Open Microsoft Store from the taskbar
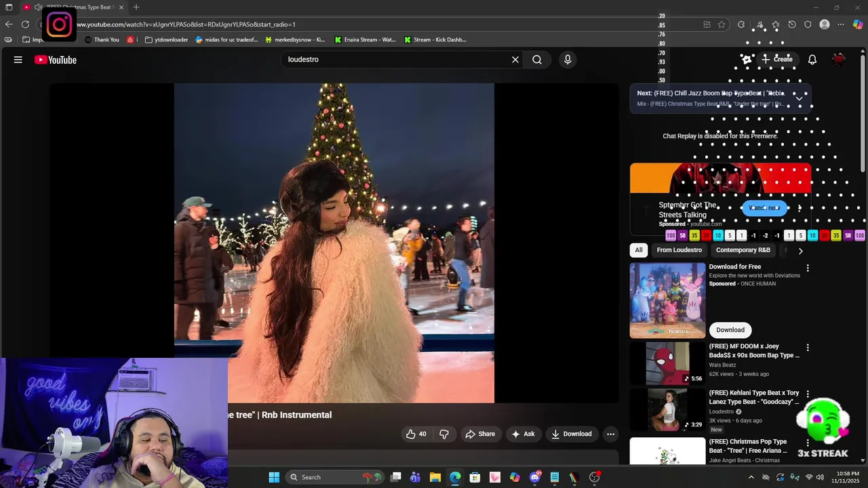868x488 pixels. pyautogui.click(x=475, y=477)
